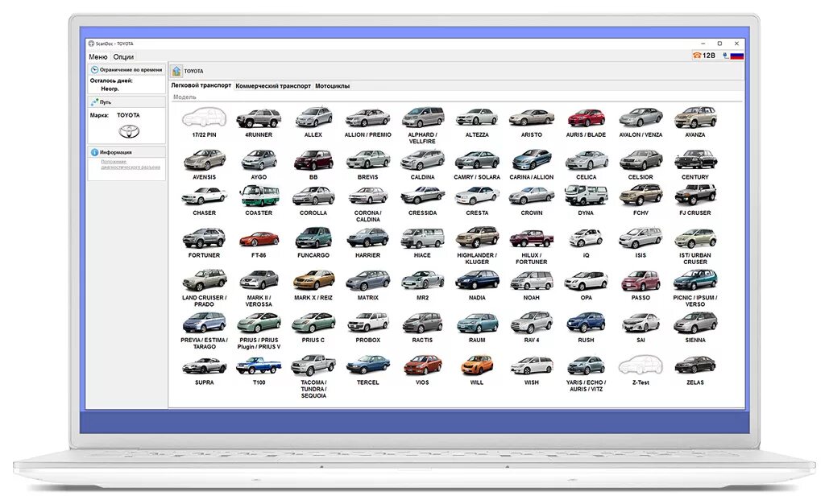Select the YARIS / ECHO / AURIS / VITZ model
This screenshot has height=504, width=825.
587,373
